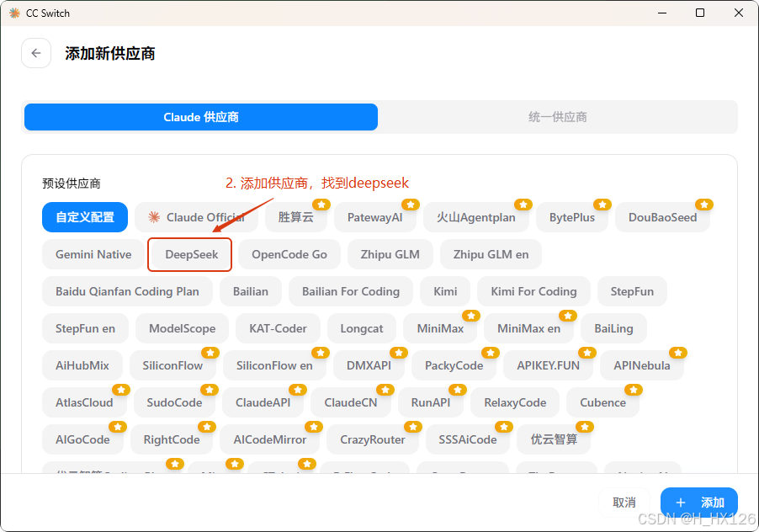This screenshot has width=759, height=532.
Task: Select the APINebula provider
Action: [x=642, y=365]
